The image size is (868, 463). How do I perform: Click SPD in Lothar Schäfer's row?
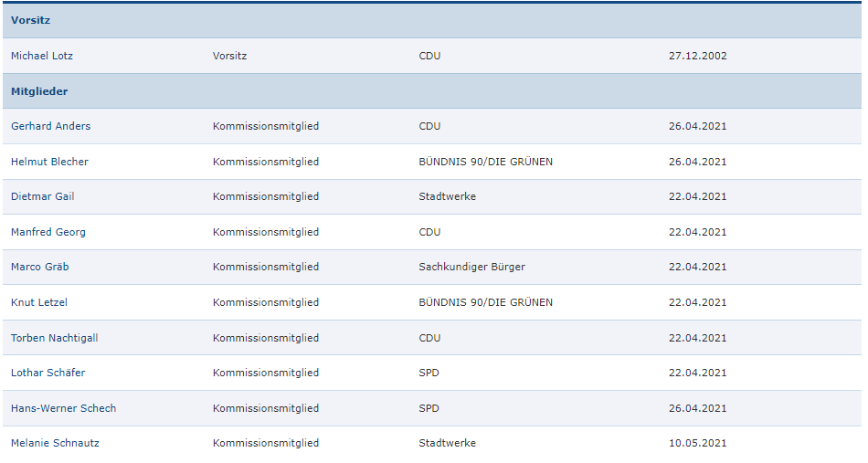(x=429, y=373)
